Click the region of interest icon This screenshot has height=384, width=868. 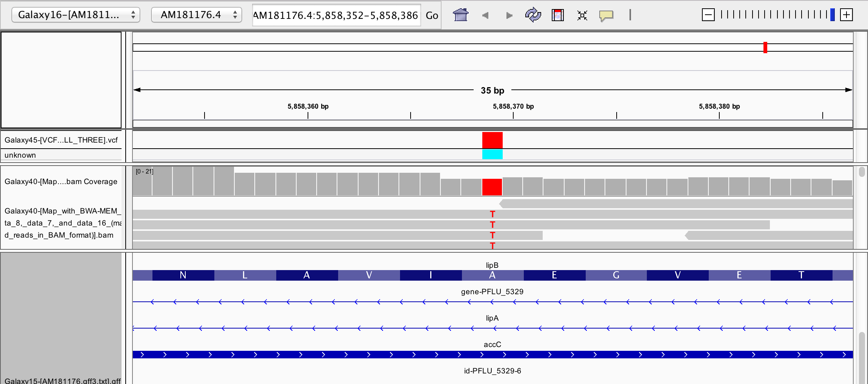tap(557, 15)
